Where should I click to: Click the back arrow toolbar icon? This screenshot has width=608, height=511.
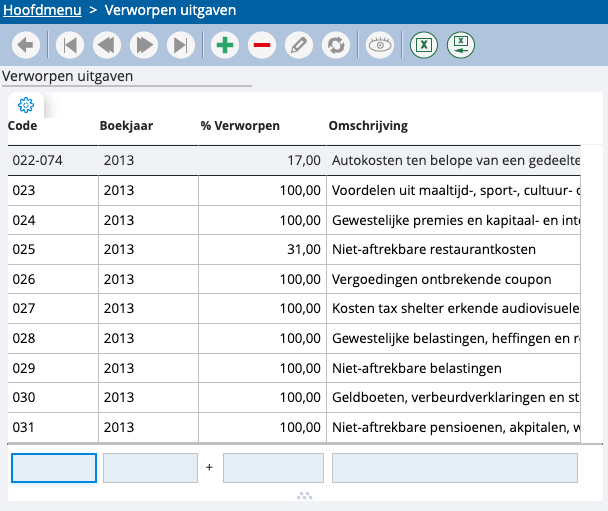26,45
